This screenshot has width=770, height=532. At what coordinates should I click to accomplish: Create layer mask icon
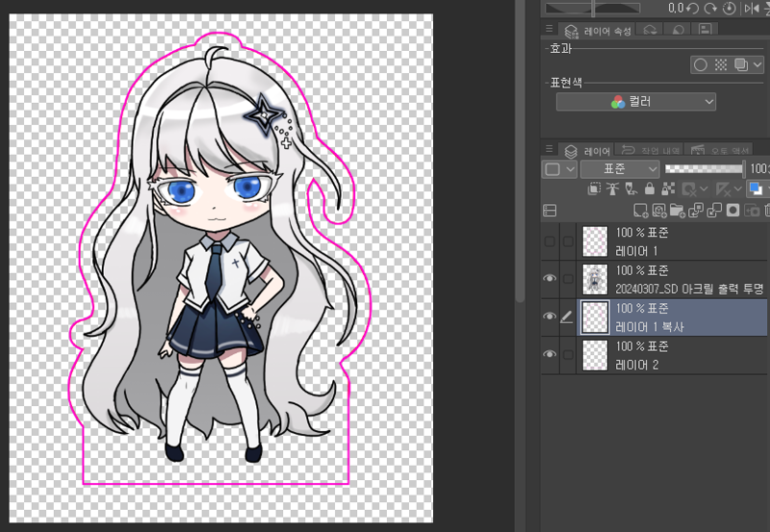tap(732, 211)
